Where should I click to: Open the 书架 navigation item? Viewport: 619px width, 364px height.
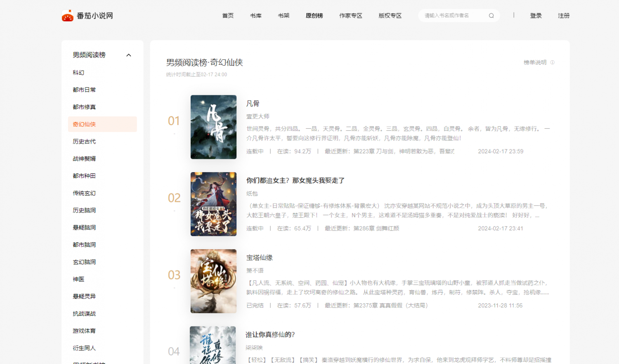click(x=284, y=16)
